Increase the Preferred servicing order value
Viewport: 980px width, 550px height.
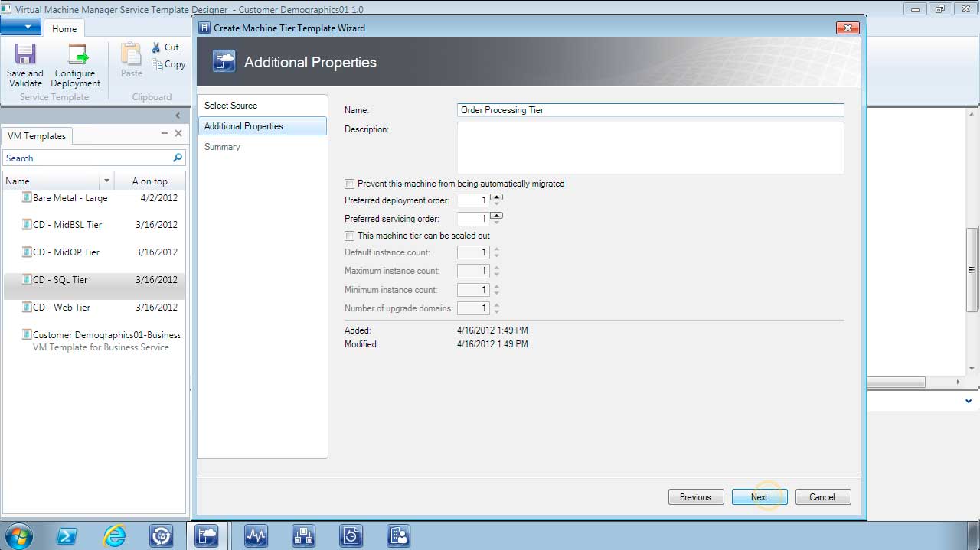[x=497, y=216]
